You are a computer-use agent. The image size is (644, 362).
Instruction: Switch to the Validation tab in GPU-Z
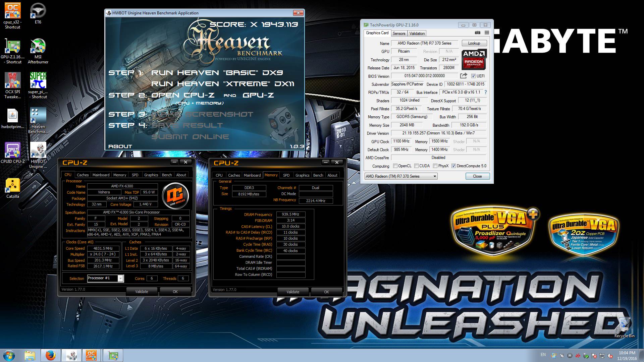coord(417,33)
